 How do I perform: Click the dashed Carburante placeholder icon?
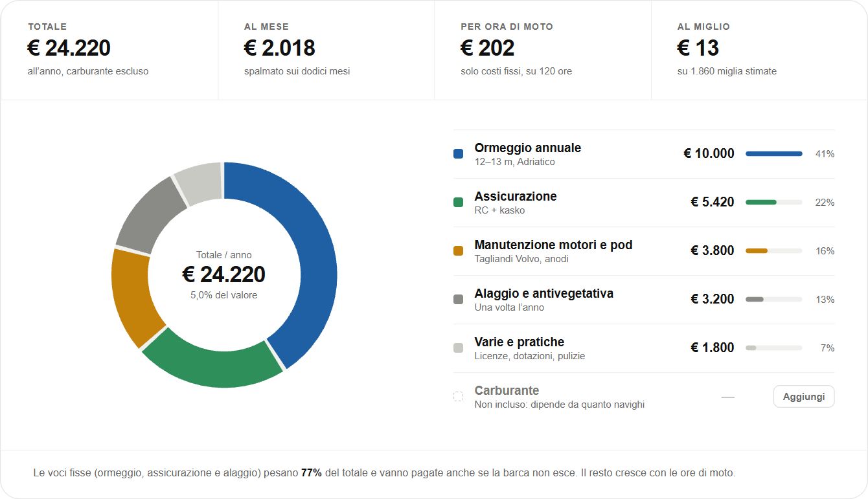[x=459, y=397]
